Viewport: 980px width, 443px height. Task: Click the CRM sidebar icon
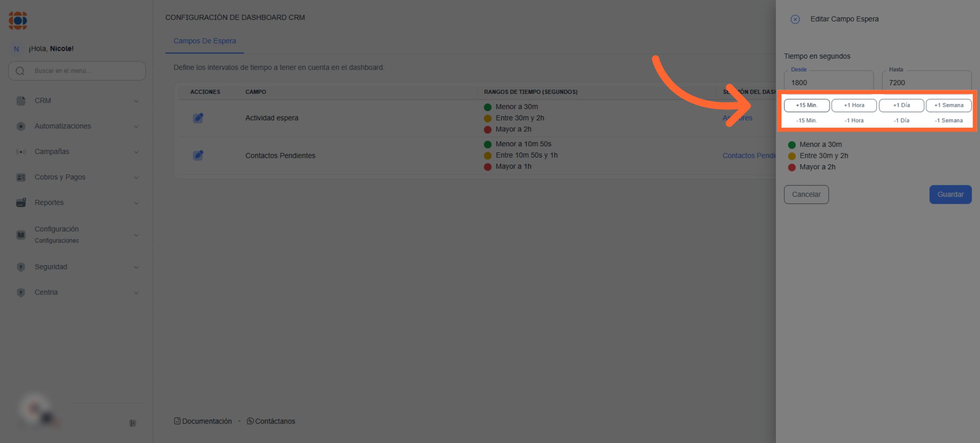click(21, 101)
